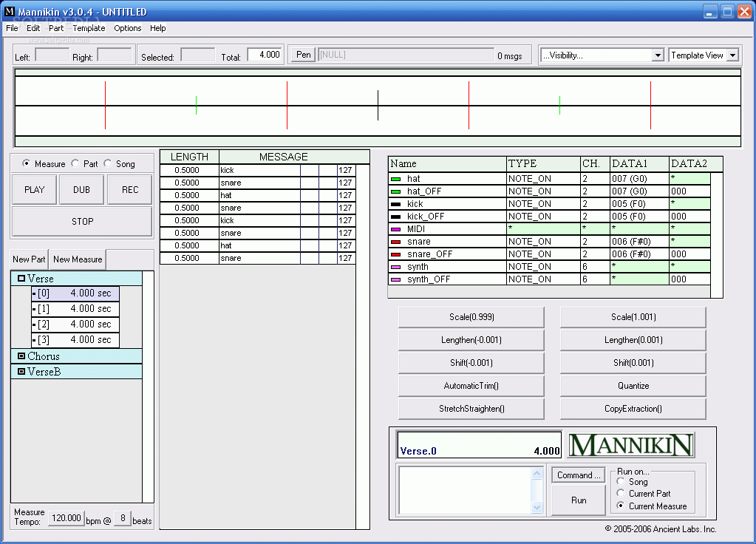Image resolution: width=756 pixels, height=544 pixels.
Task: Choose Run on Current Part option
Action: click(x=621, y=493)
